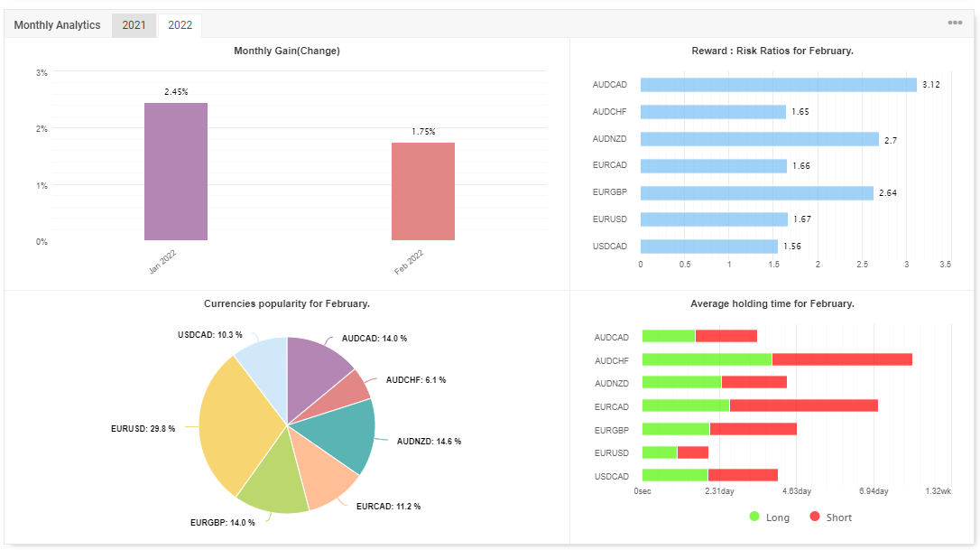Click the 'AUDCAD: 14.0 %' pie label
Screen dimensions: 980x550
[374, 339]
